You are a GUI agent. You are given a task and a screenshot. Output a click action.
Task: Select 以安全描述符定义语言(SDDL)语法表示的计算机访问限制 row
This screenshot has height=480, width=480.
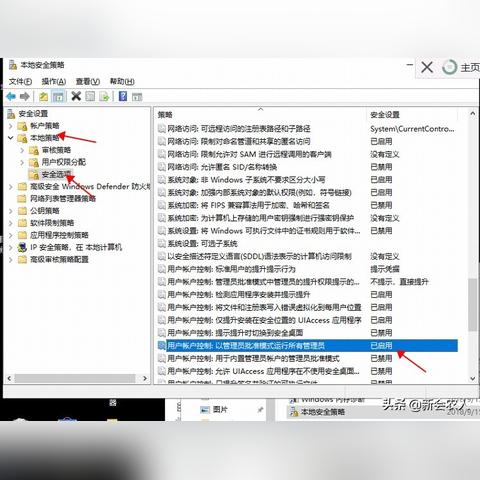[x=307, y=256]
